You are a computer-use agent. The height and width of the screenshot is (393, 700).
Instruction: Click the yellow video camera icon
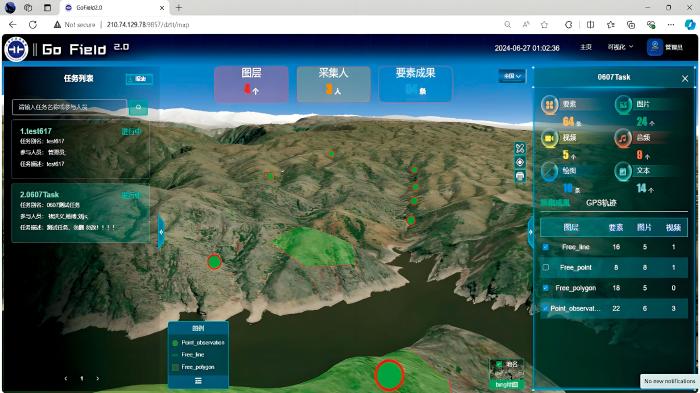pyautogui.click(x=549, y=138)
